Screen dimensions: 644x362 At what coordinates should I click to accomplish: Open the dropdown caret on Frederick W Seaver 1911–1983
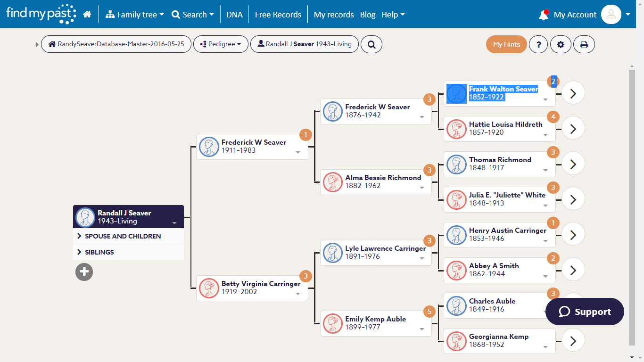(x=297, y=152)
